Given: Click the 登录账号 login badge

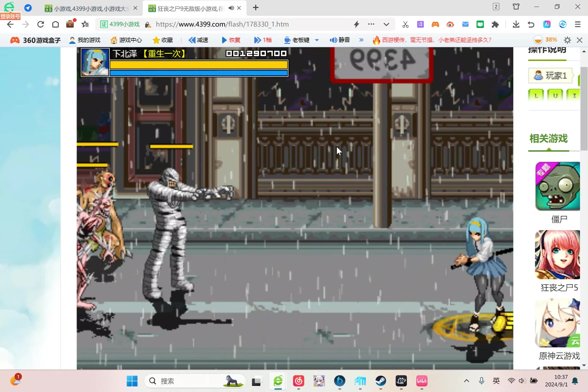Looking at the screenshot, I should coord(11,16).
